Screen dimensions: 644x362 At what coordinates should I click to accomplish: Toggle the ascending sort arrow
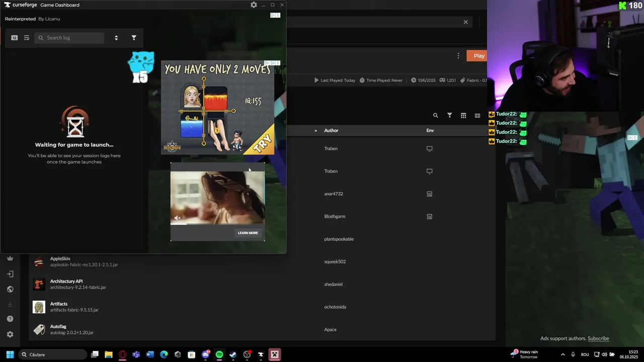point(316,131)
